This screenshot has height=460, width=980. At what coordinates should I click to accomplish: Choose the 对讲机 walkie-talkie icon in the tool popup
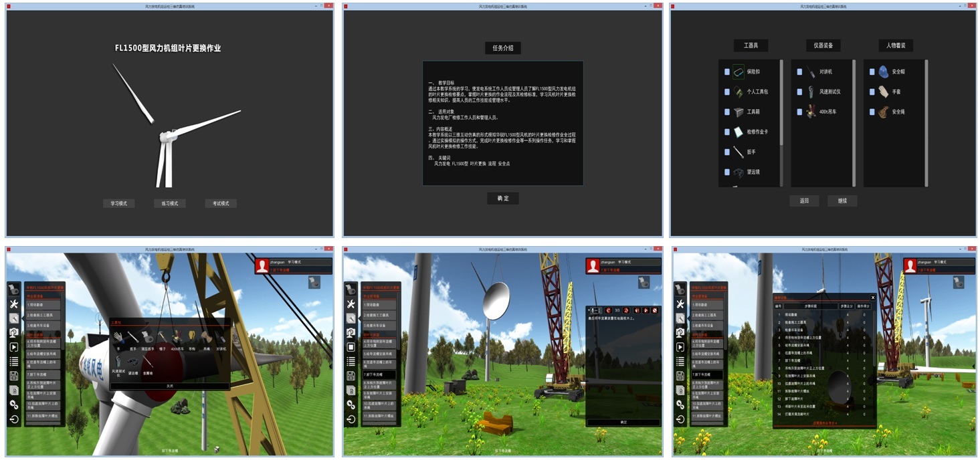[221, 337]
